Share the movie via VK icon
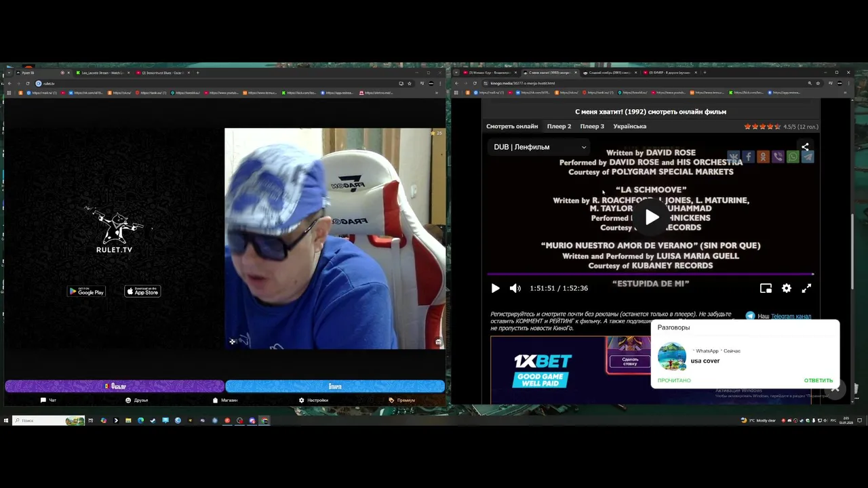 pyautogui.click(x=734, y=157)
